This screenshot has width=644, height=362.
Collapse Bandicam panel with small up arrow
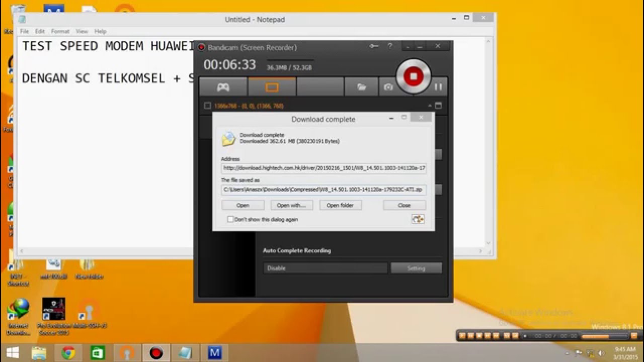point(430,106)
